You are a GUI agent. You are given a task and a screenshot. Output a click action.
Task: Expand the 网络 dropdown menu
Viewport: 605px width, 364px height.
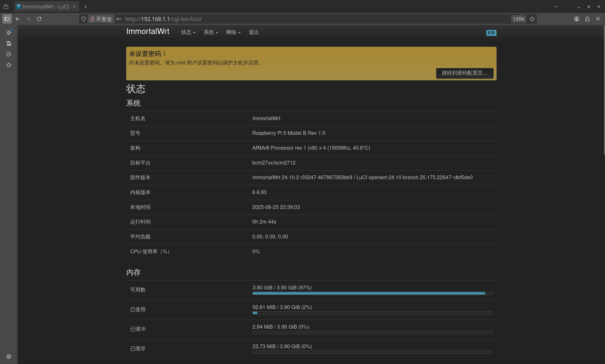(233, 32)
